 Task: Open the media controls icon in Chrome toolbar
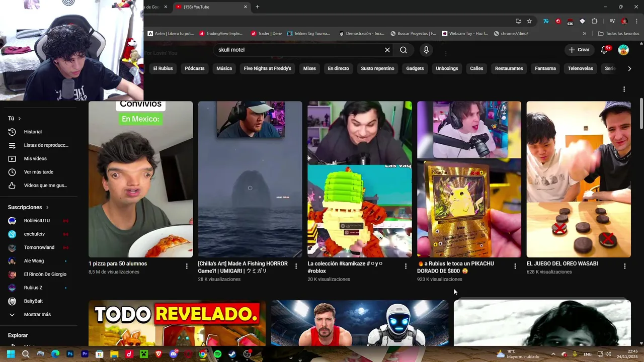tap(612, 21)
